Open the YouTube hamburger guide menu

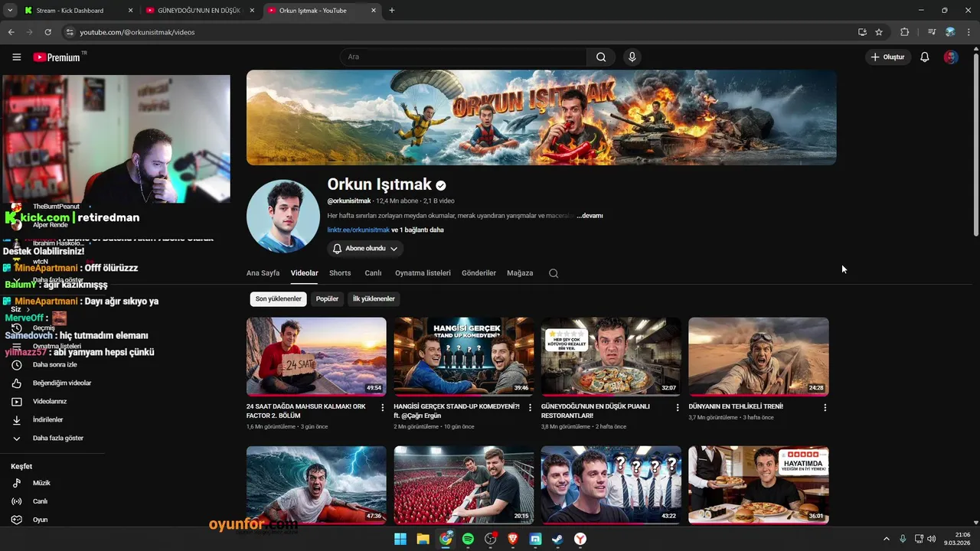[x=17, y=57]
